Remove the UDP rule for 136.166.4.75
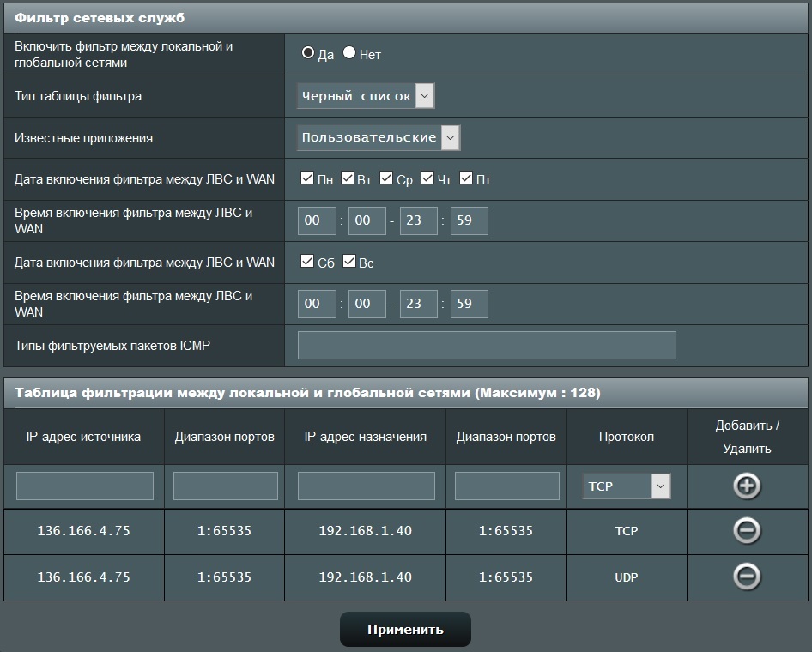 747,577
